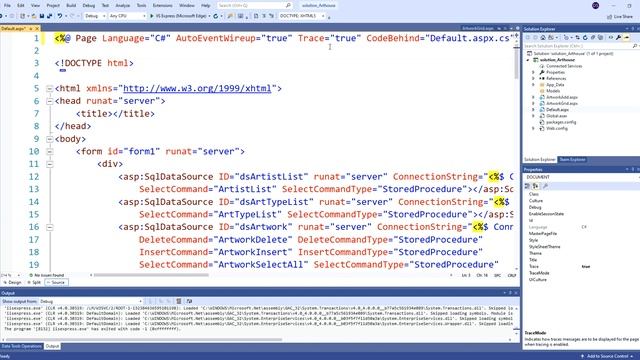The width and height of the screenshot is (640, 360).
Task: Refresh the Solution Explorer tree
Action: coord(585,38)
